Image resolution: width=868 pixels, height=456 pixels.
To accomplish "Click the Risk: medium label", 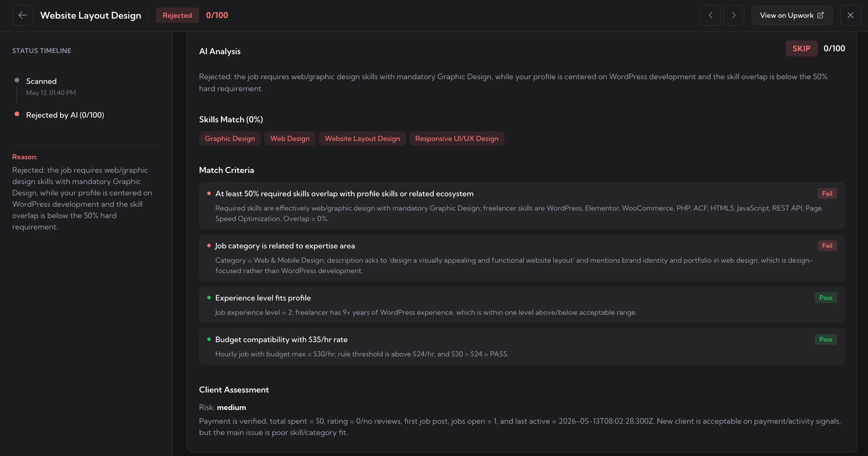I will pyautogui.click(x=222, y=407).
